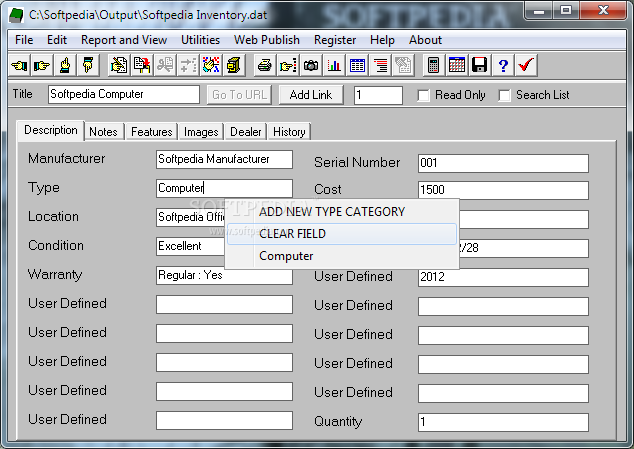Screen dimensions: 634x449
Task: Open the calculator icon
Action: tap(433, 65)
